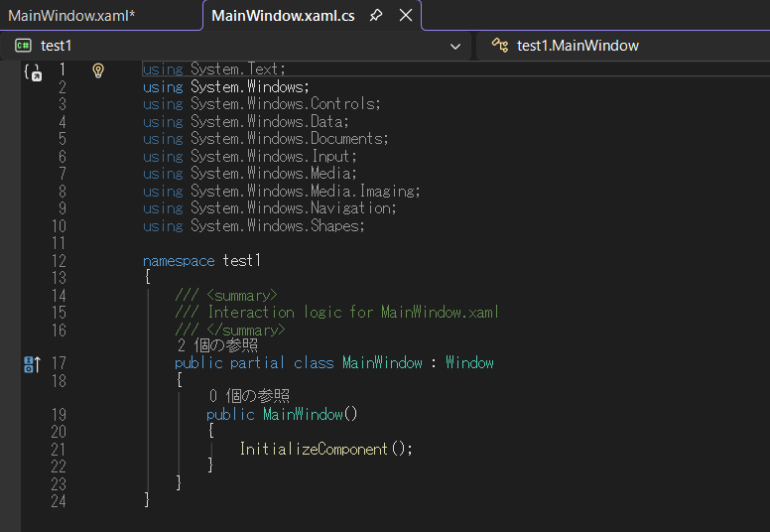Place cursor on the namespace test1 name

tap(241, 260)
